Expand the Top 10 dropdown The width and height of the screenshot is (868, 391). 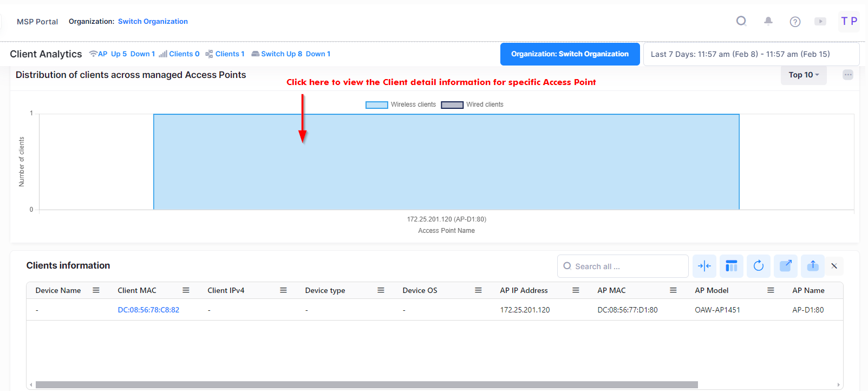[x=803, y=75]
